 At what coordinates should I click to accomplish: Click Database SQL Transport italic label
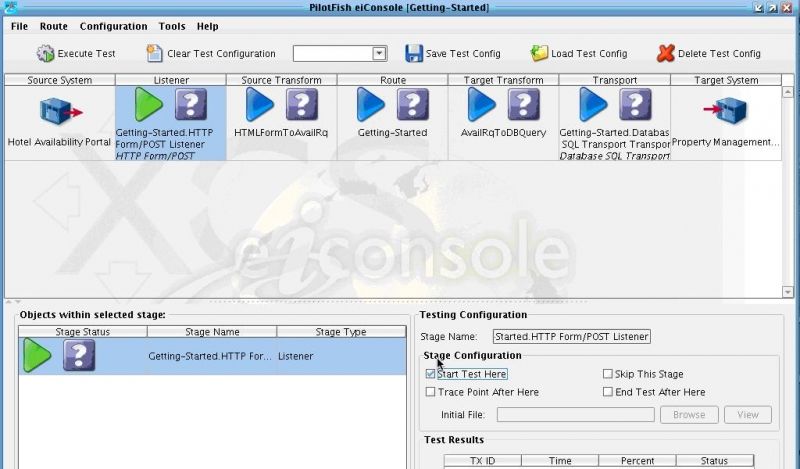pyautogui.click(x=614, y=156)
